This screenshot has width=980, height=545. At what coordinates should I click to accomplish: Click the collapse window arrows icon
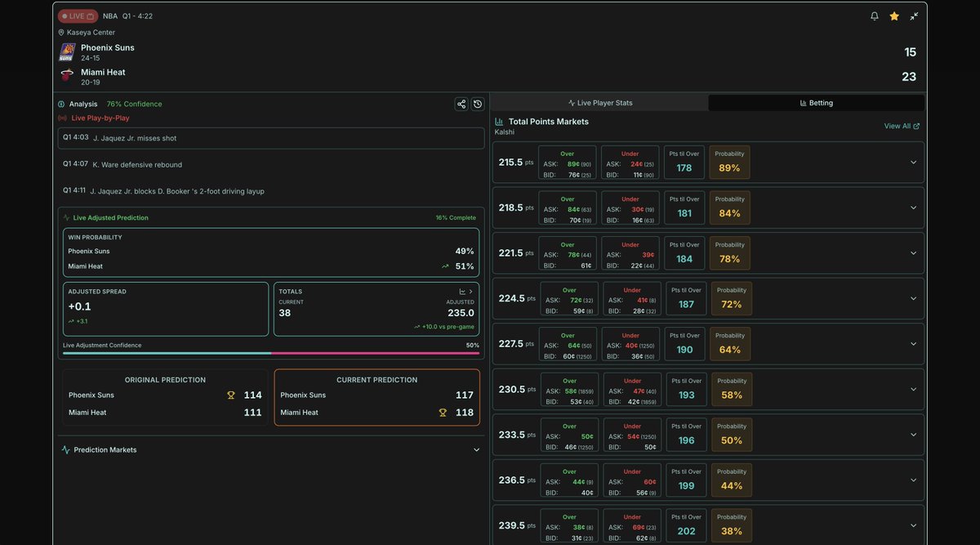coord(914,16)
